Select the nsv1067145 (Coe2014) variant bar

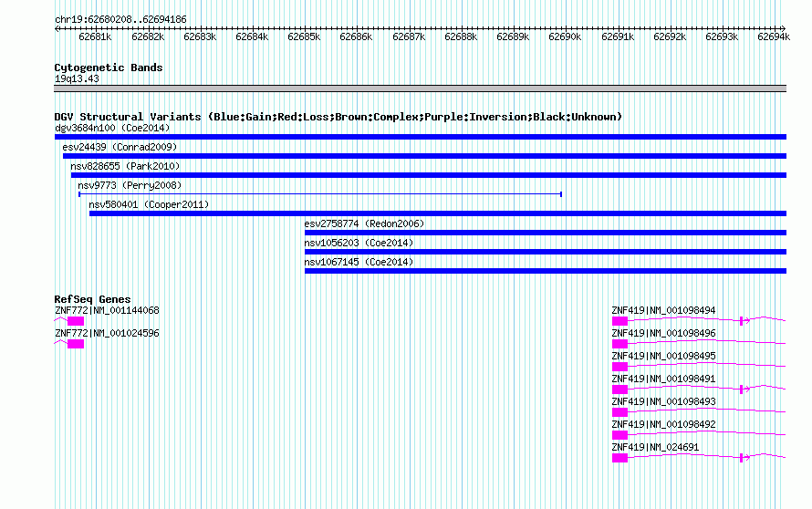[546, 271]
